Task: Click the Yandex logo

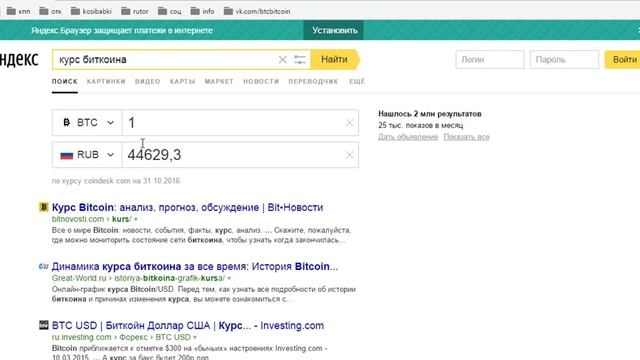Action: pyautogui.click(x=19, y=60)
